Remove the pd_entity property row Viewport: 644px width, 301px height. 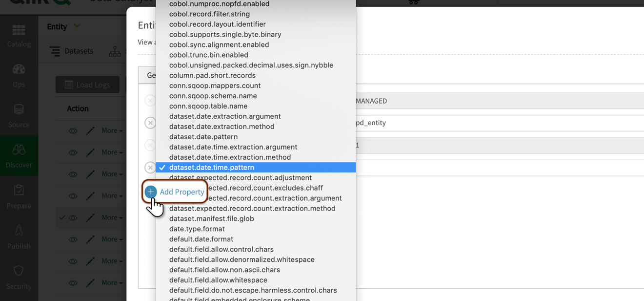(x=150, y=123)
